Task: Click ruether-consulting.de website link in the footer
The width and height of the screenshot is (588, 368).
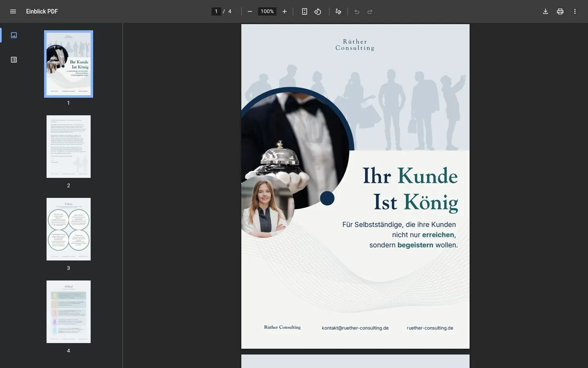Action: 430,328
